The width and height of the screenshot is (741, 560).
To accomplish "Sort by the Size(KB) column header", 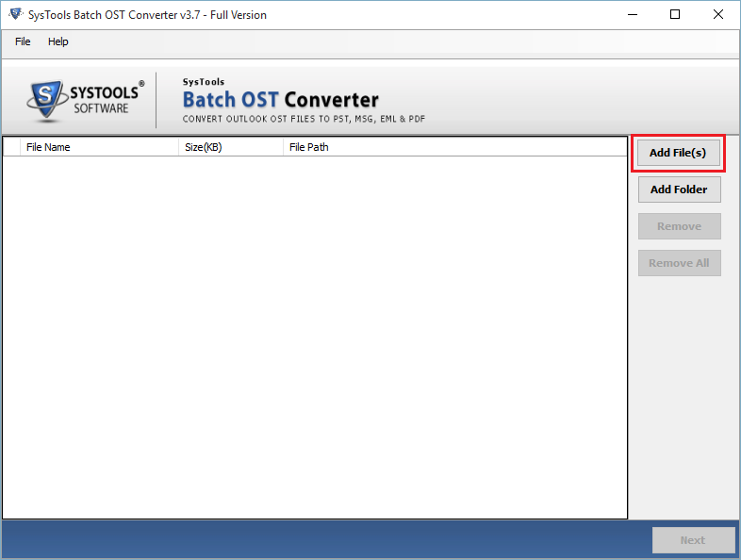I will coord(231,147).
